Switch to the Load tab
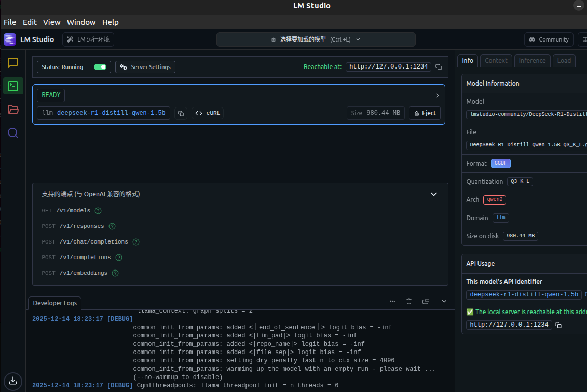The width and height of the screenshot is (587, 392). click(564, 61)
